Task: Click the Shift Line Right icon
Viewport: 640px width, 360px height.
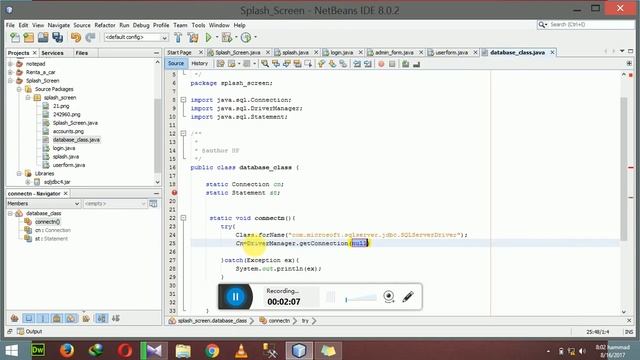Action: (367, 64)
